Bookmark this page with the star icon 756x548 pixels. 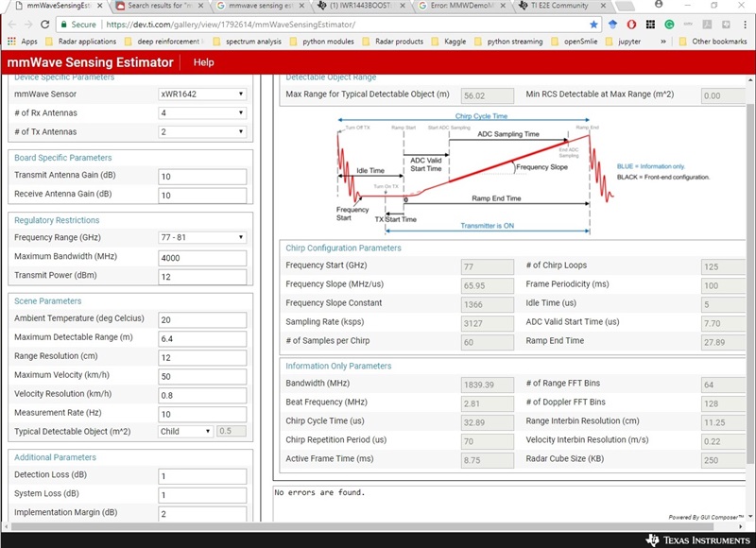point(594,25)
